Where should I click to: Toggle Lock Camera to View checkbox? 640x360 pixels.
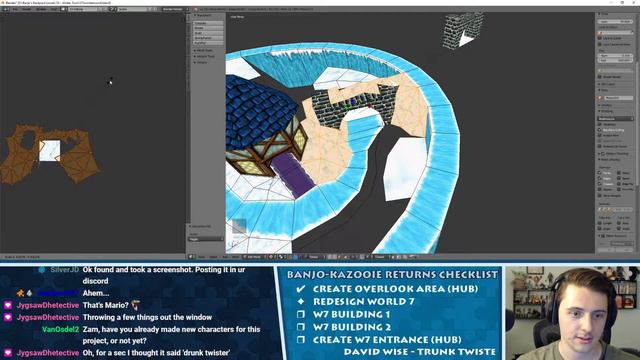(600, 44)
